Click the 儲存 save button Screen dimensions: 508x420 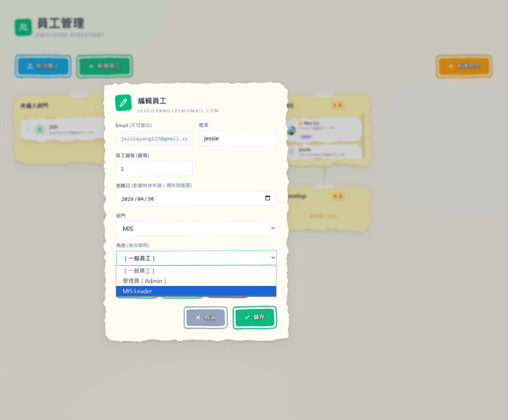[x=255, y=317]
